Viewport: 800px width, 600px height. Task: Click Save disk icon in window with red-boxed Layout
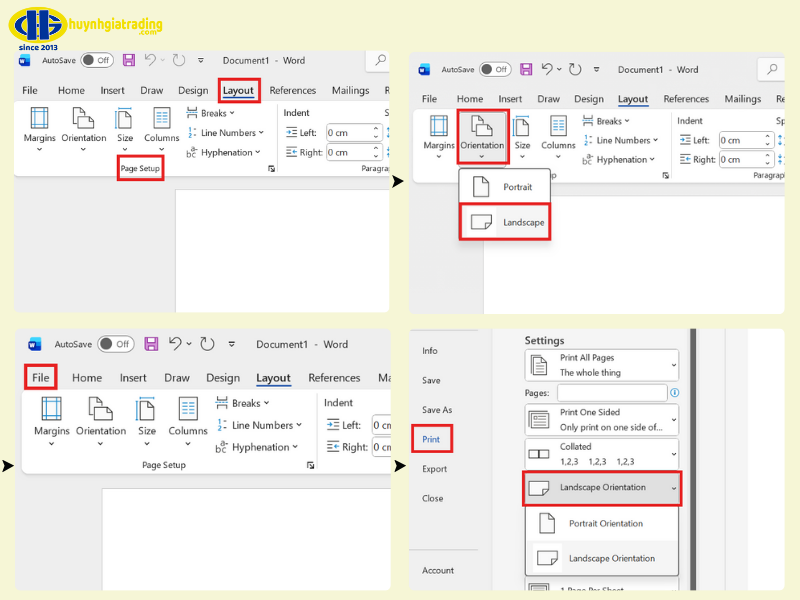pos(129,60)
